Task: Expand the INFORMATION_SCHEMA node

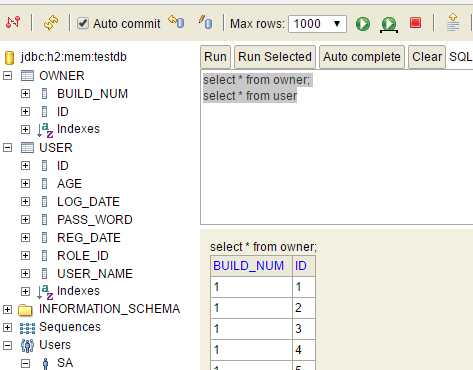Action: (x=7, y=310)
